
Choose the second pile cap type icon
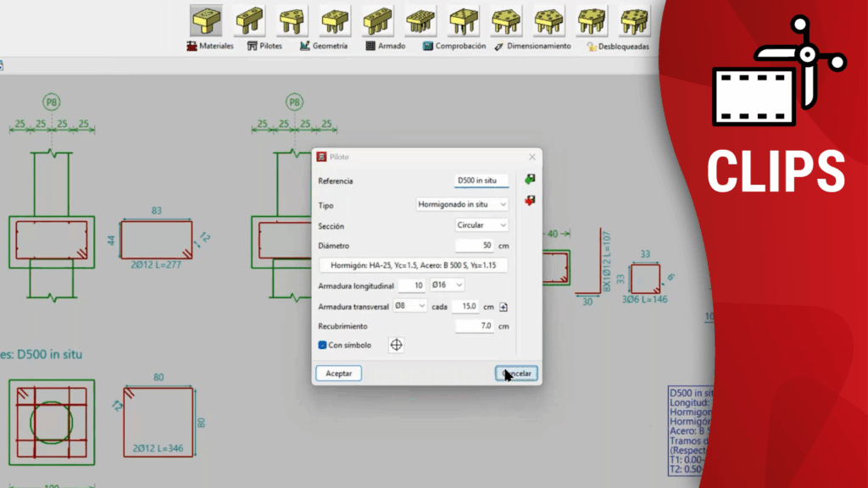click(248, 20)
